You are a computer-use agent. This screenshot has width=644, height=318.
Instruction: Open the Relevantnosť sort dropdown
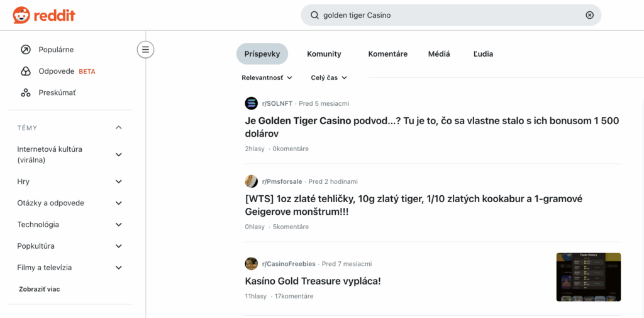tap(267, 78)
